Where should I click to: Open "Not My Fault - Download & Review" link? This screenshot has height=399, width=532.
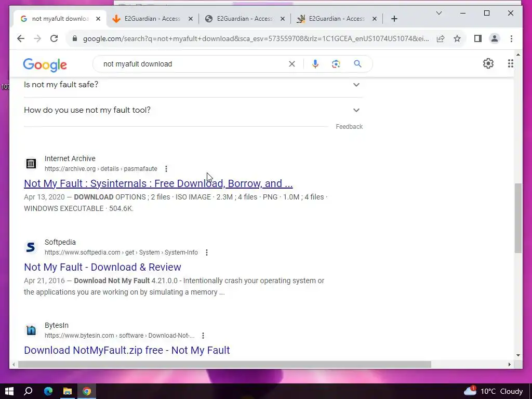(x=102, y=267)
